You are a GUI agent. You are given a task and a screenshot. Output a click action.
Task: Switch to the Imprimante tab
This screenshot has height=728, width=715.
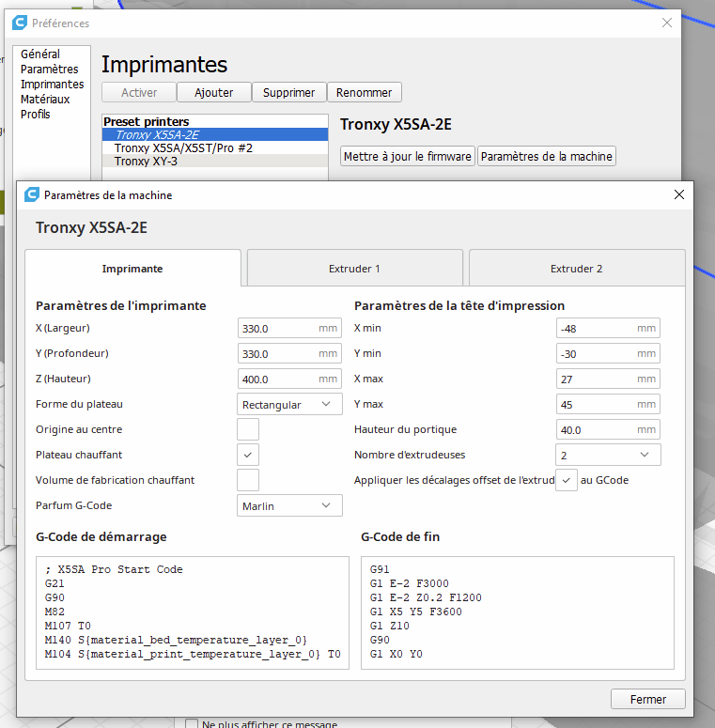(x=132, y=269)
